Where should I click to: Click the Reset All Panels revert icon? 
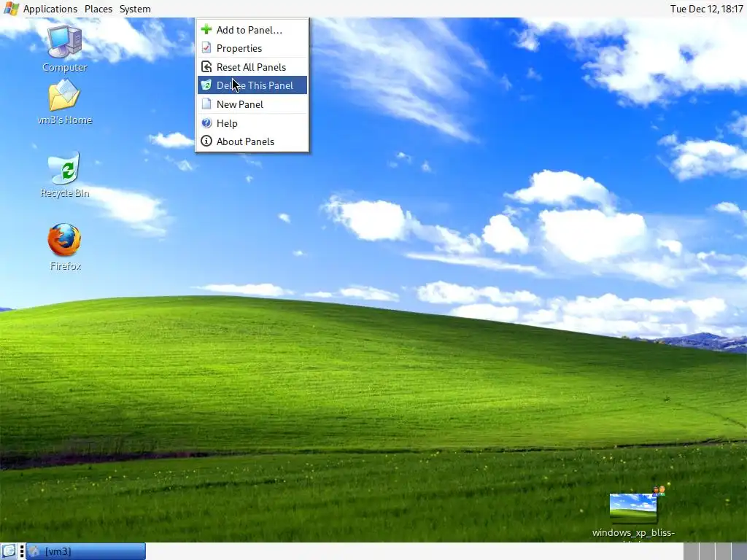pos(206,66)
